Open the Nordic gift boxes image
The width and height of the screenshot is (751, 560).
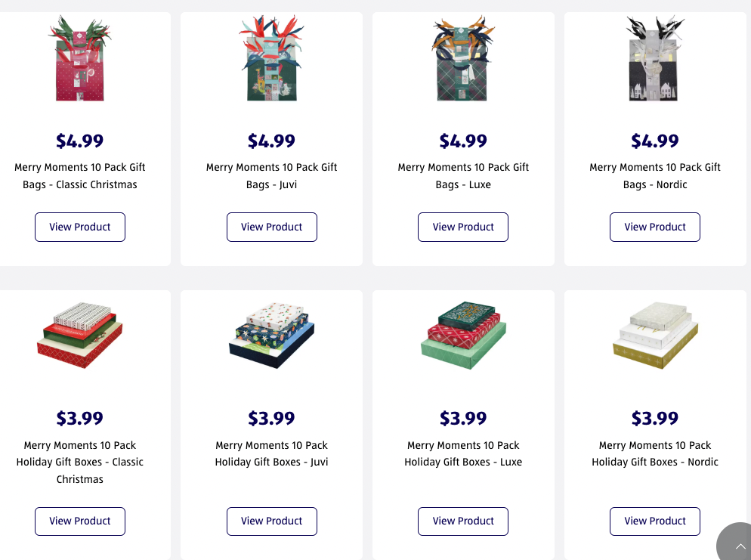click(655, 336)
